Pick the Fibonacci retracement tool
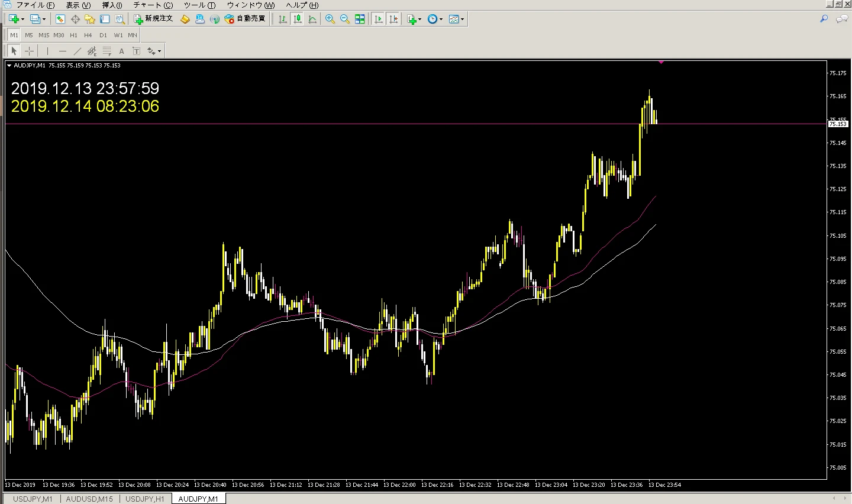Viewport: 852px width, 504px height. point(106,51)
